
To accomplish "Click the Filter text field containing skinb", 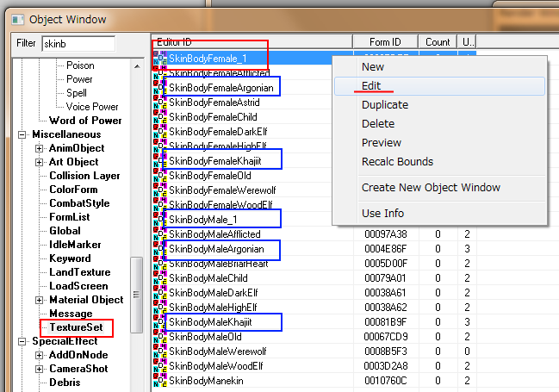I will point(78,44).
